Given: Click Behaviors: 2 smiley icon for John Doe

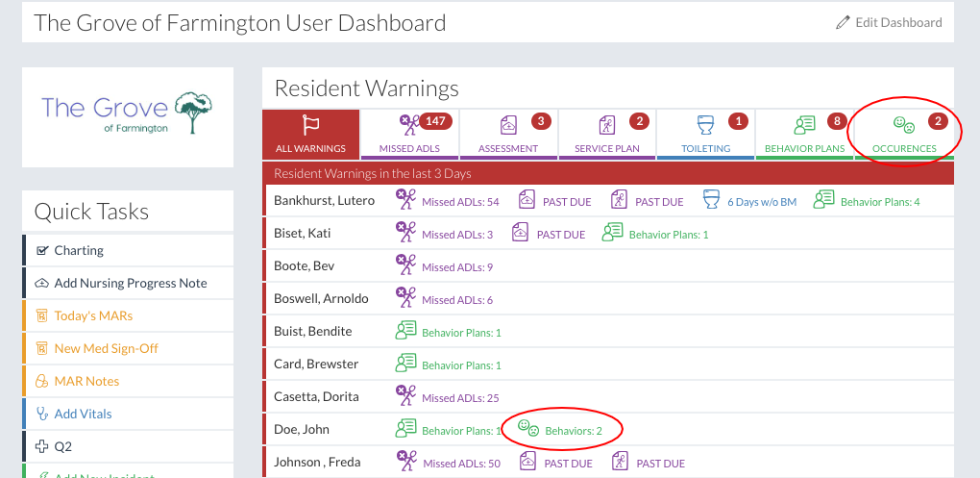Looking at the screenshot, I should click(x=527, y=429).
